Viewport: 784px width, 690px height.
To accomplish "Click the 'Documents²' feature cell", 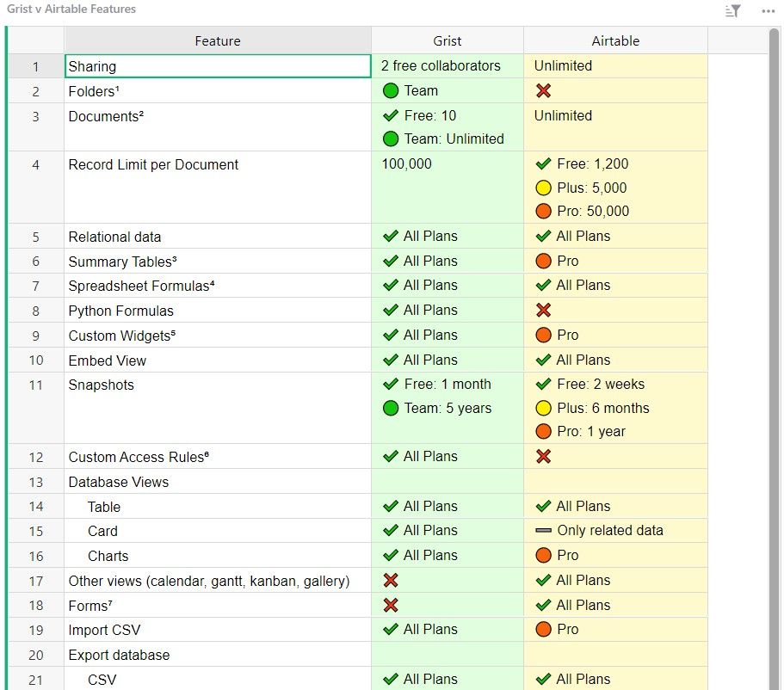I will pos(218,127).
